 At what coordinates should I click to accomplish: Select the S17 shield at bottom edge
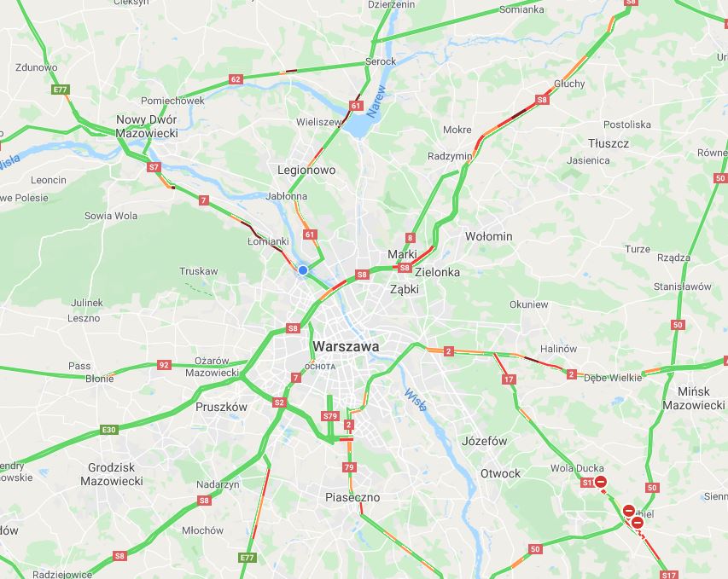[x=669, y=575]
